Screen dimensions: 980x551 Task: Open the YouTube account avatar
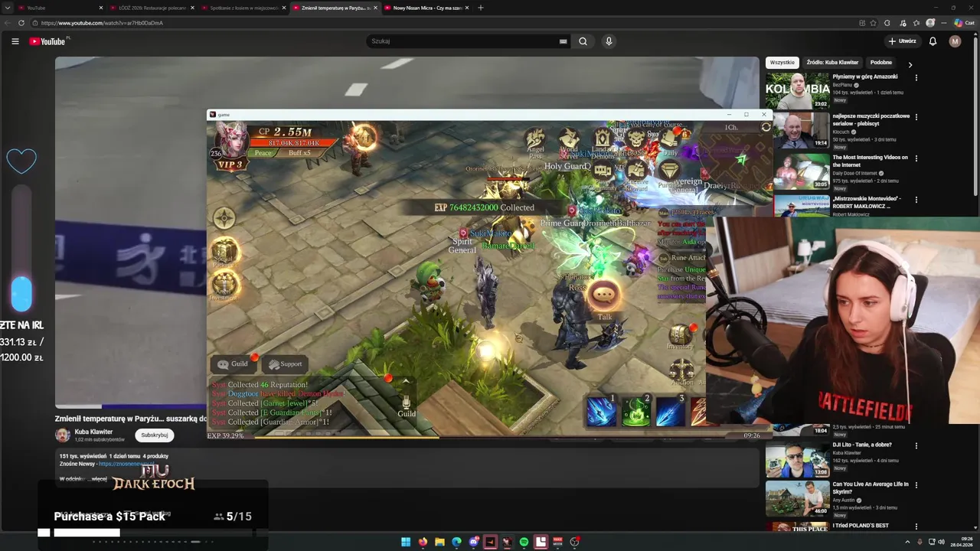tap(955, 41)
